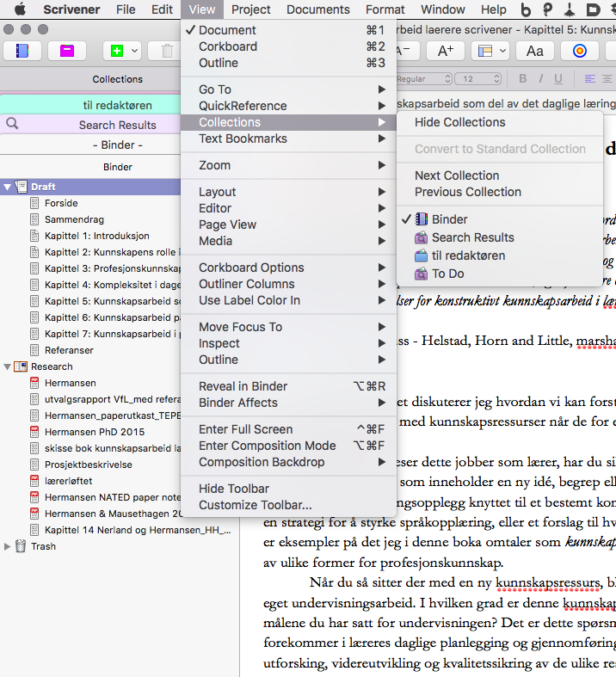The width and height of the screenshot is (616, 677).
Task: Click the search magnifier icon in Collections
Action: pyautogui.click(x=12, y=124)
